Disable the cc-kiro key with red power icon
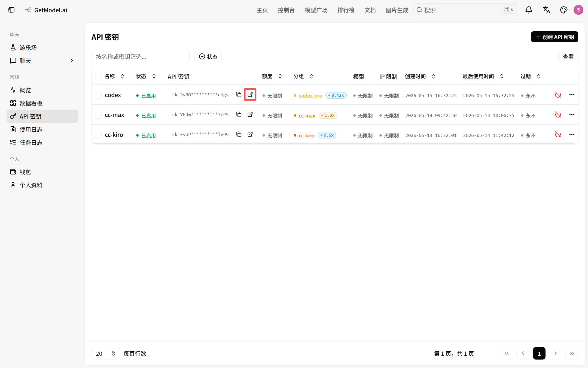Image resolution: width=588 pixels, height=368 pixels. (558, 134)
